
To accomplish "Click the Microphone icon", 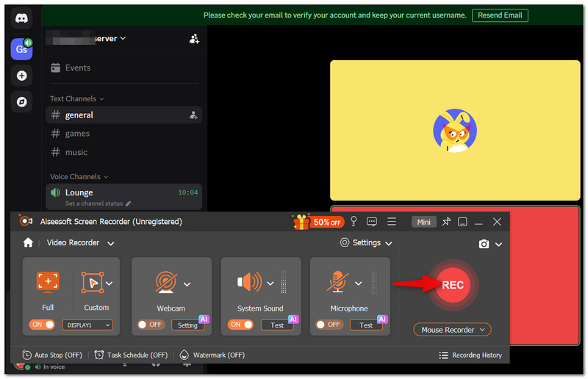I will pyautogui.click(x=337, y=281).
